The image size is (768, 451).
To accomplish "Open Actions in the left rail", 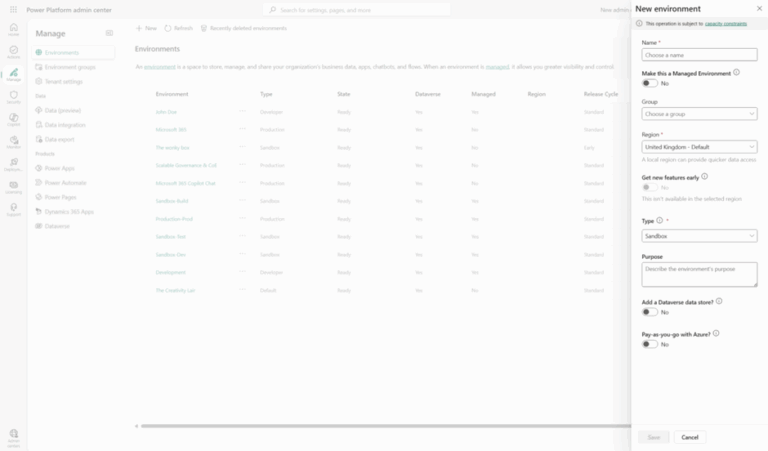I will 14,52.
